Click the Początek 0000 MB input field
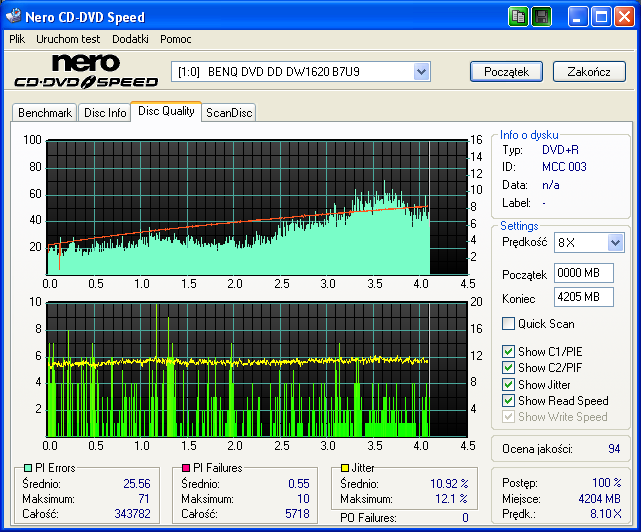This screenshot has width=641, height=532. pos(584,273)
